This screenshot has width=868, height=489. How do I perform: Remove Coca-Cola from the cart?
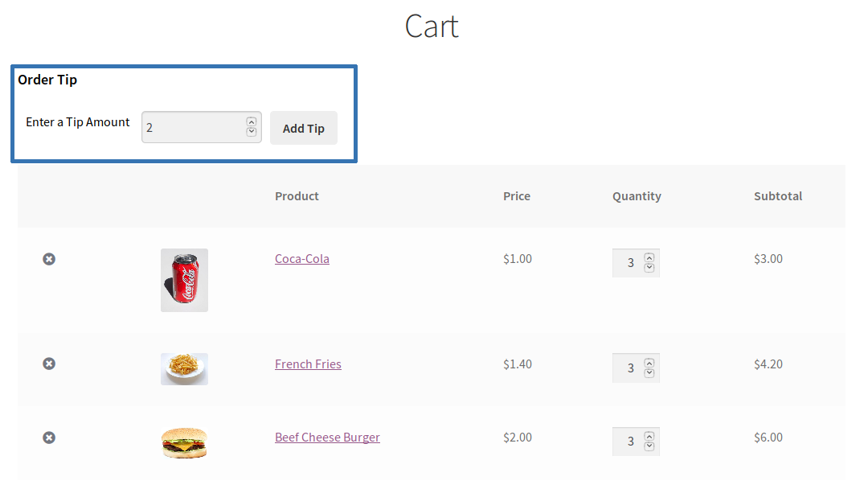49,259
